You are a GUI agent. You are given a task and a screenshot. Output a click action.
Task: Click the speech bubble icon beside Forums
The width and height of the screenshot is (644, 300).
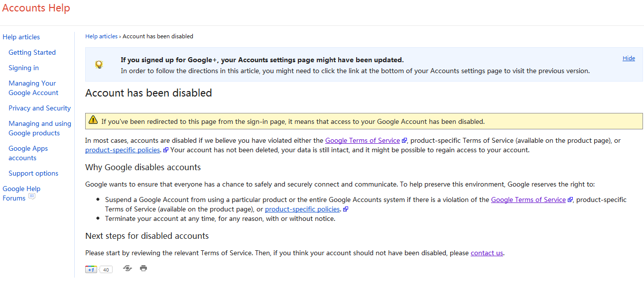32,197
